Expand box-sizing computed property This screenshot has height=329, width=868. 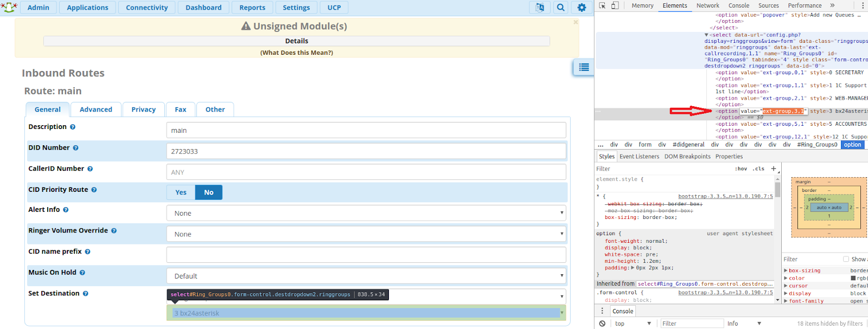click(x=786, y=270)
